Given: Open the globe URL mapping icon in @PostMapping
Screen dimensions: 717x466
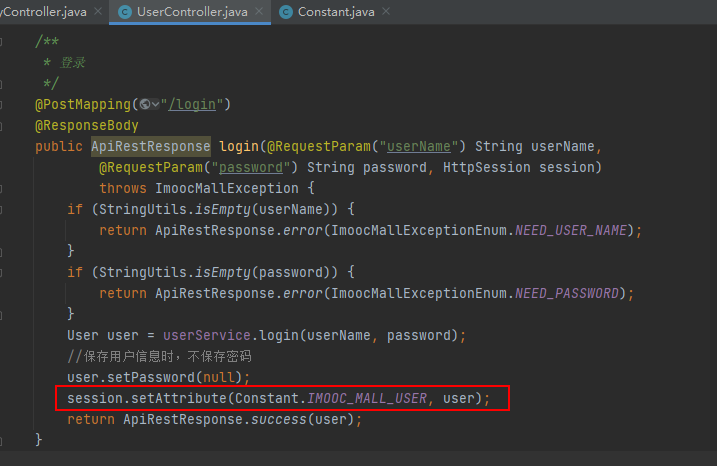Looking at the screenshot, I should click(145, 104).
